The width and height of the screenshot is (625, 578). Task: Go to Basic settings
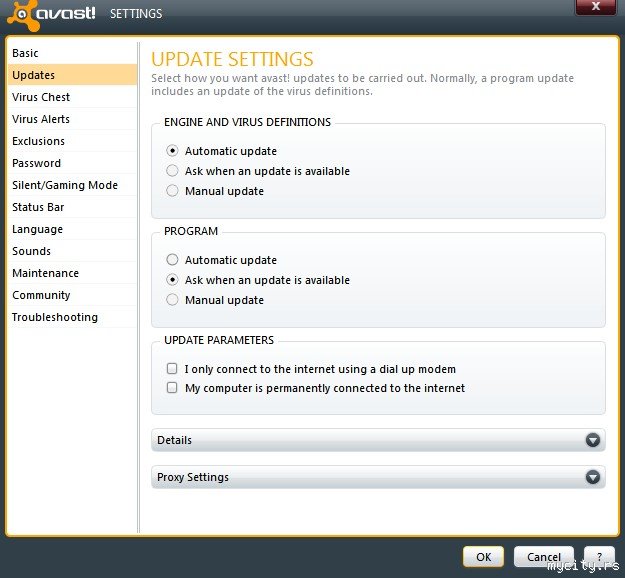click(26, 53)
